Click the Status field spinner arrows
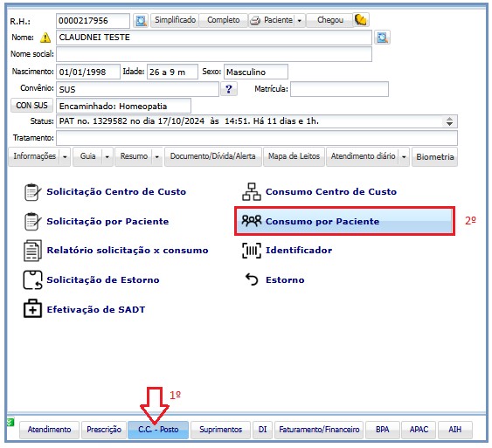Screen dimensions: 492x448 pos(449,121)
